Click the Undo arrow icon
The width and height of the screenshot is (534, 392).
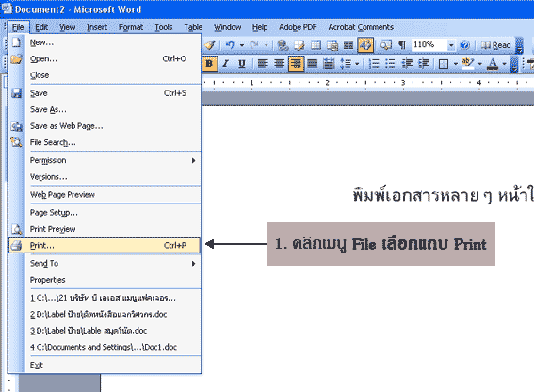point(230,44)
